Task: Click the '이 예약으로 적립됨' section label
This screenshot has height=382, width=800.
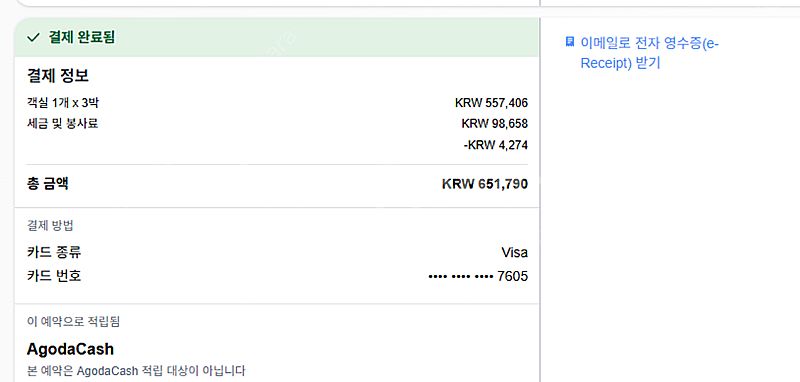Action: click(x=73, y=321)
